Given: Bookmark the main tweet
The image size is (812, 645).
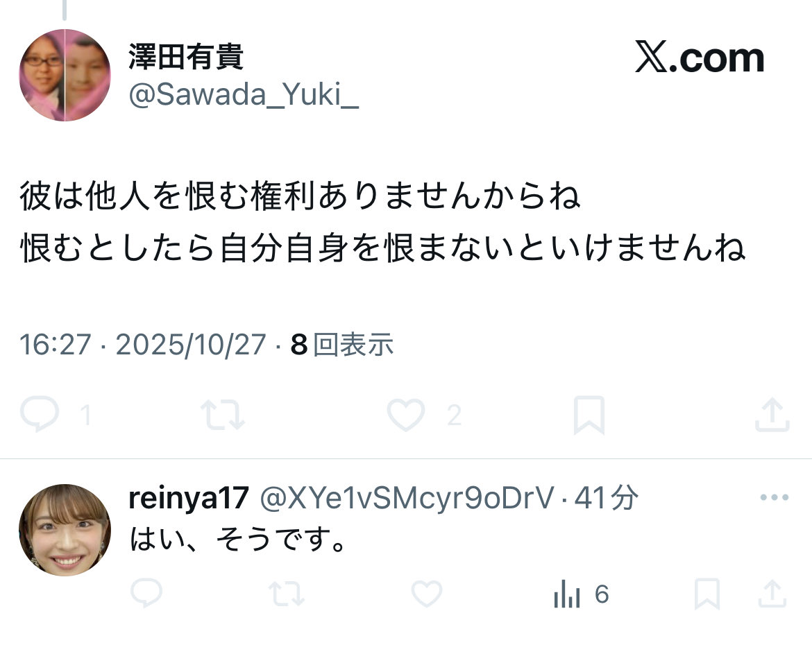Looking at the screenshot, I should 589,415.
